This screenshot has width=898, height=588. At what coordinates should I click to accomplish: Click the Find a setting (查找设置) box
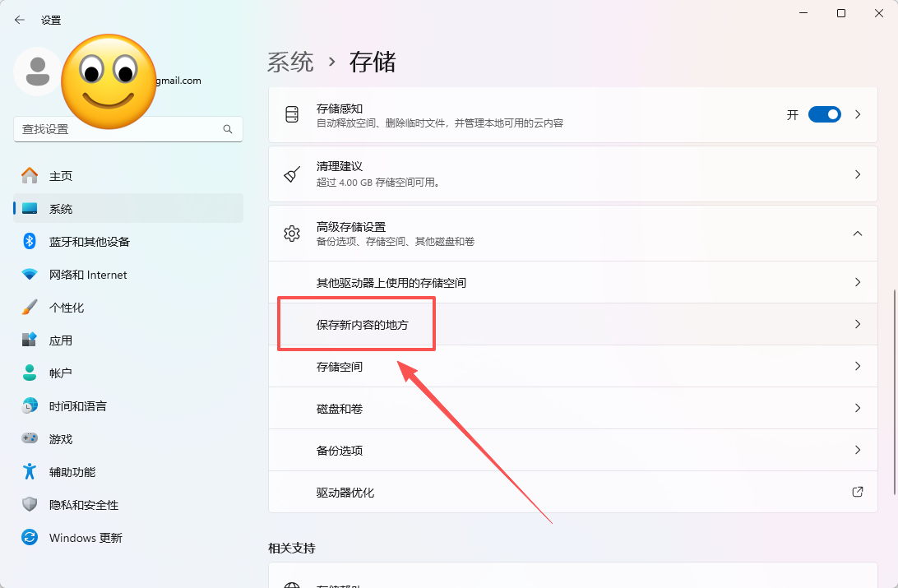coord(119,129)
